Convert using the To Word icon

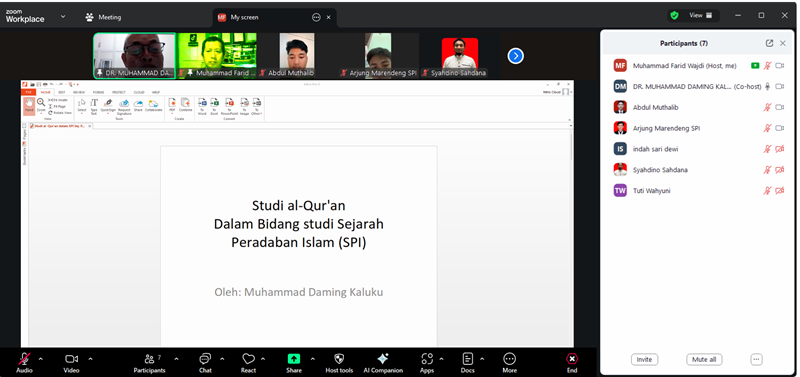tap(202, 106)
